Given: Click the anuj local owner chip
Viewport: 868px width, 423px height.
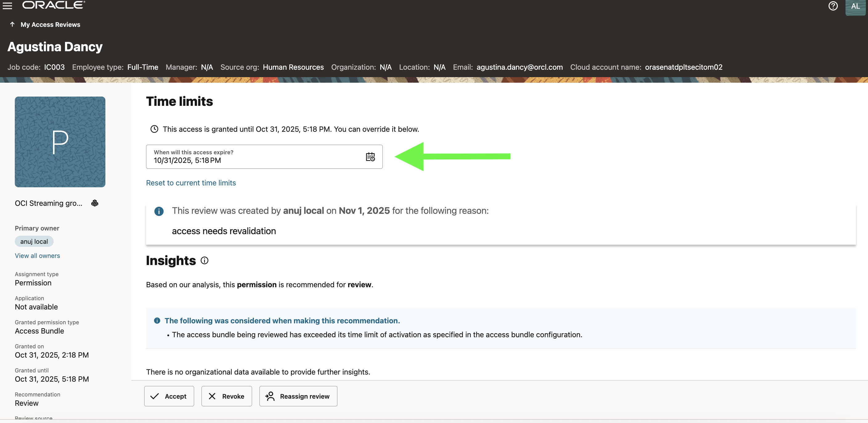Looking at the screenshot, I should 34,242.
